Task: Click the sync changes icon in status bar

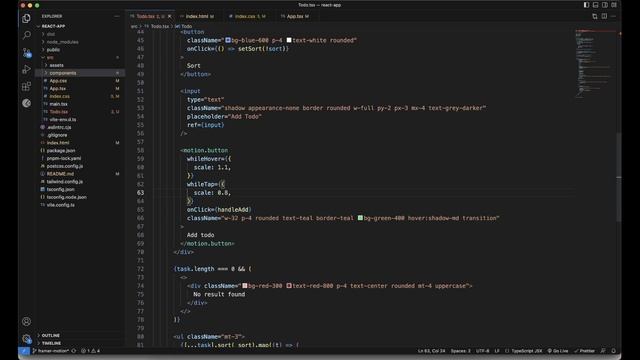Action: [74, 351]
